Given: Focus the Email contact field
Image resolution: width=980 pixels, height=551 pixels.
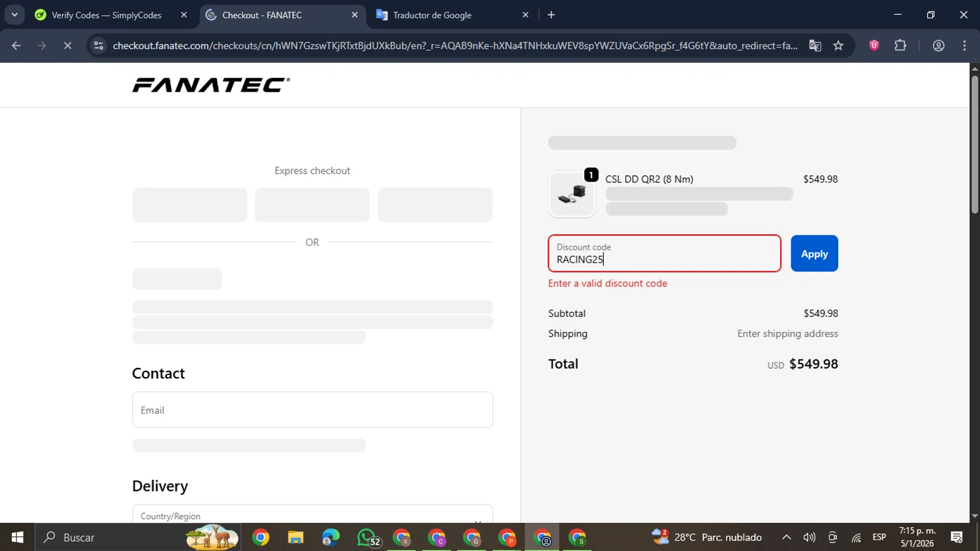Looking at the screenshot, I should tap(312, 410).
